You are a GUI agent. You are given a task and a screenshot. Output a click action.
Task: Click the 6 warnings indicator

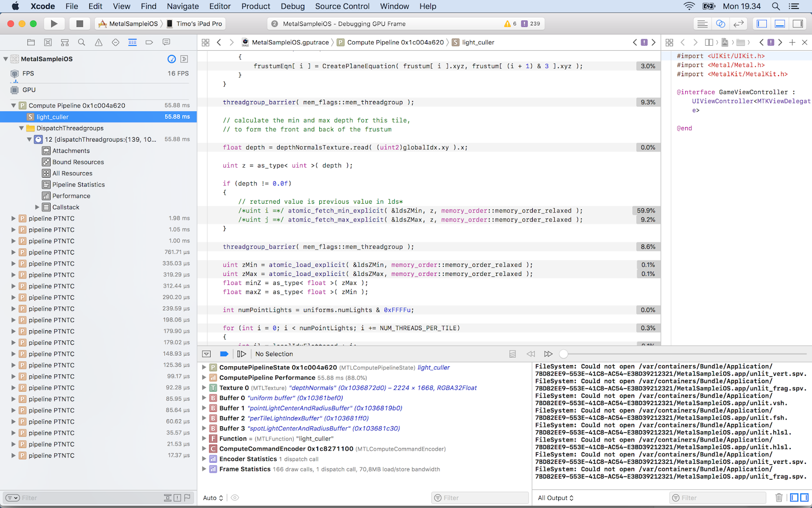(x=510, y=23)
